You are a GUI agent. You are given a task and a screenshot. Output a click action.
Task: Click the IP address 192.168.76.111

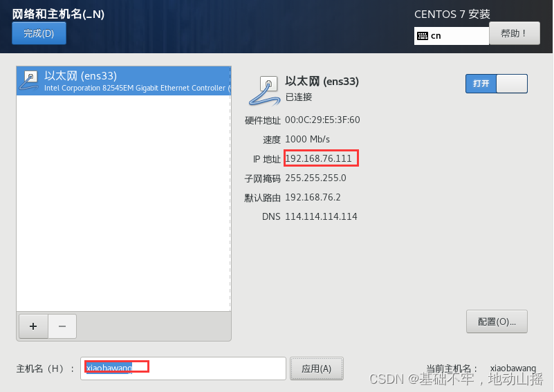pos(318,158)
